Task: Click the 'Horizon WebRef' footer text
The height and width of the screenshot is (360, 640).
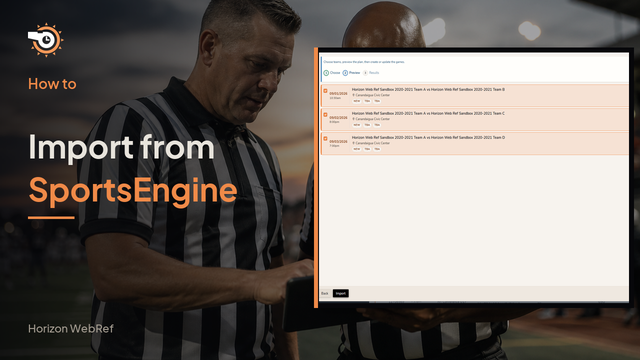Action: tap(71, 329)
